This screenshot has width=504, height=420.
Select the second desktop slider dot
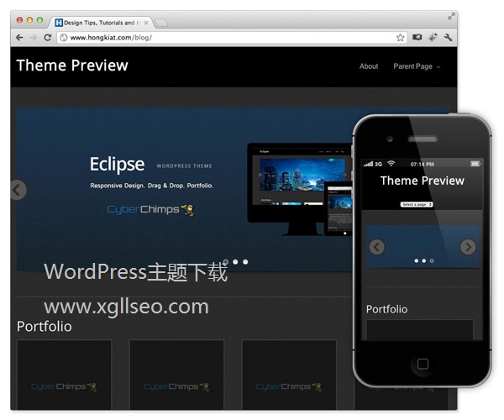click(x=235, y=262)
